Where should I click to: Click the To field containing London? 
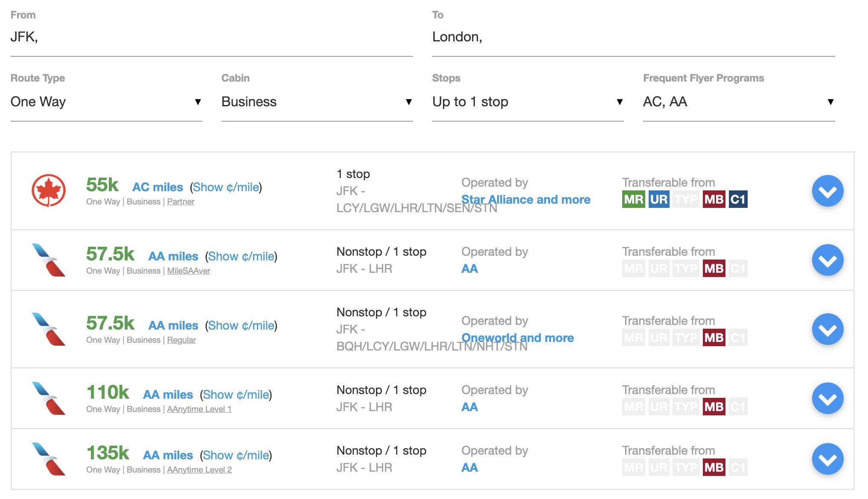(x=633, y=37)
